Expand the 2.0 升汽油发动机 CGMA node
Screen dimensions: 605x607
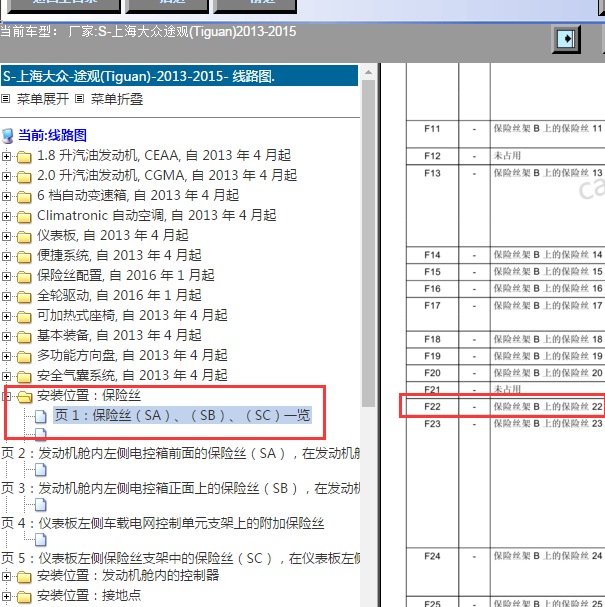click(x=6, y=177)
